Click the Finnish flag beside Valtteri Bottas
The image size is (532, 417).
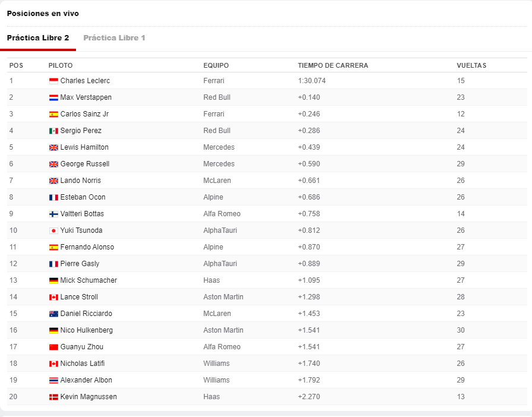click(x=53, y=214)
